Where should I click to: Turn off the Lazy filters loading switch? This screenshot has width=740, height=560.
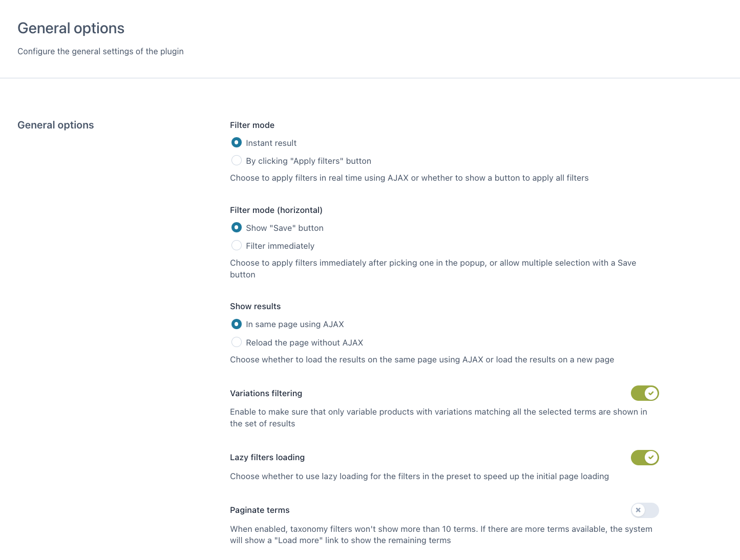pyautogui.click(x=644, y=457)
